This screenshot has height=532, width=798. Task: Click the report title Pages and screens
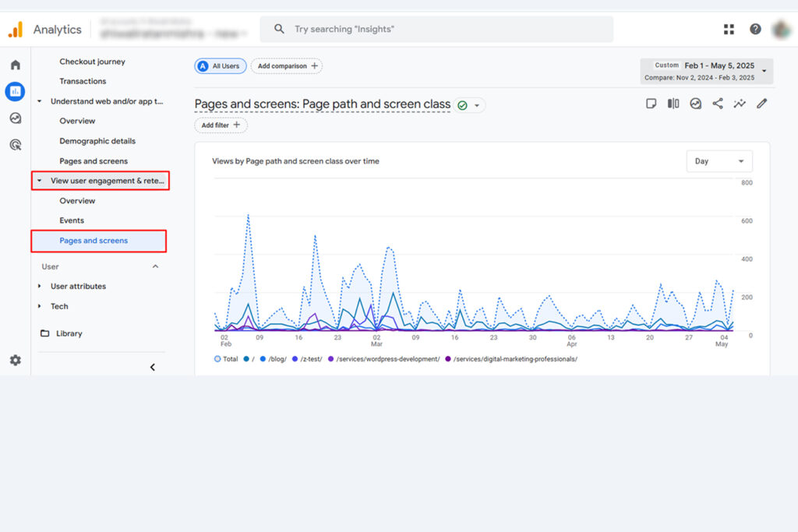coord(323,104)
